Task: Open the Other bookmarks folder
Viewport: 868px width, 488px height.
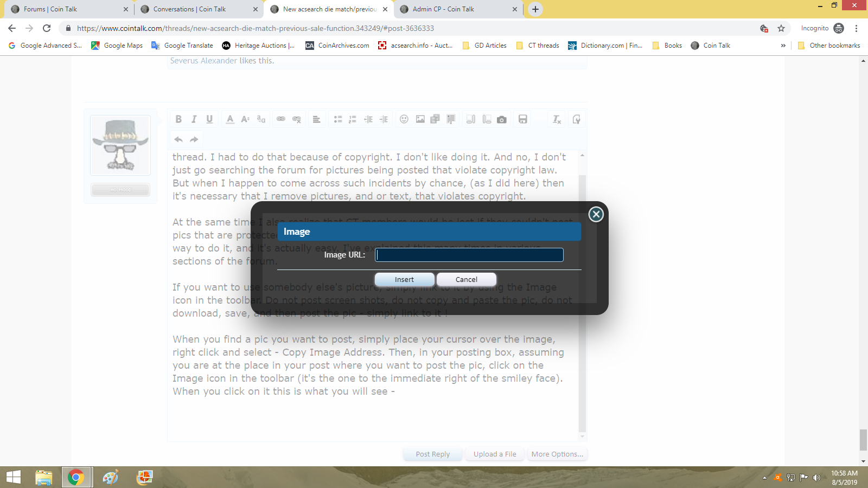Action: pyautogui.click(x=829, y=46)
